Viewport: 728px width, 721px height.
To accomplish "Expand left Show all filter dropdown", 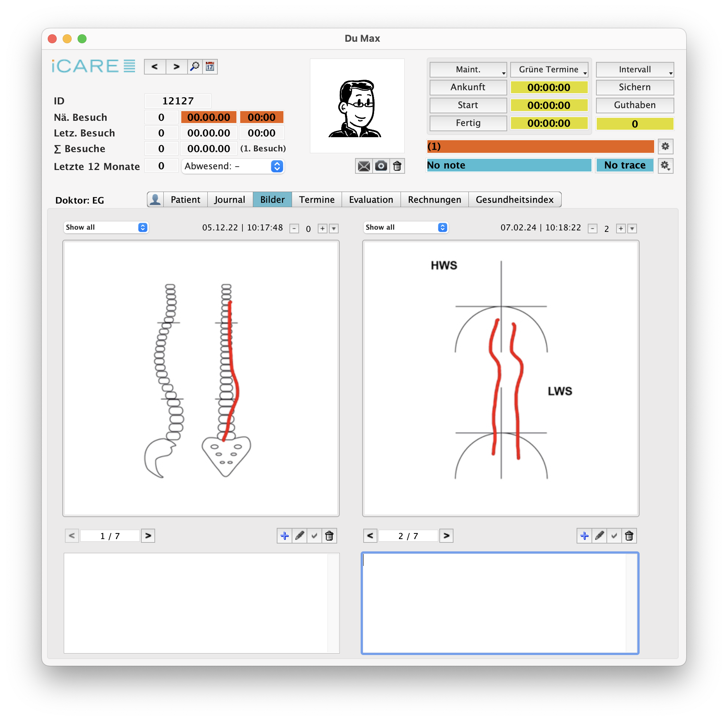I will point(106,227).
